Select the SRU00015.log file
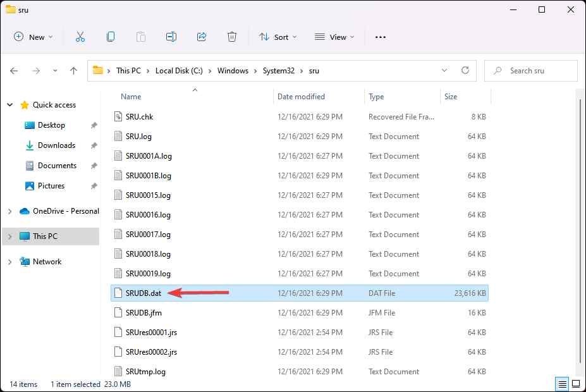Viewport: 586px width, 392px height. [x=300, y=195]
